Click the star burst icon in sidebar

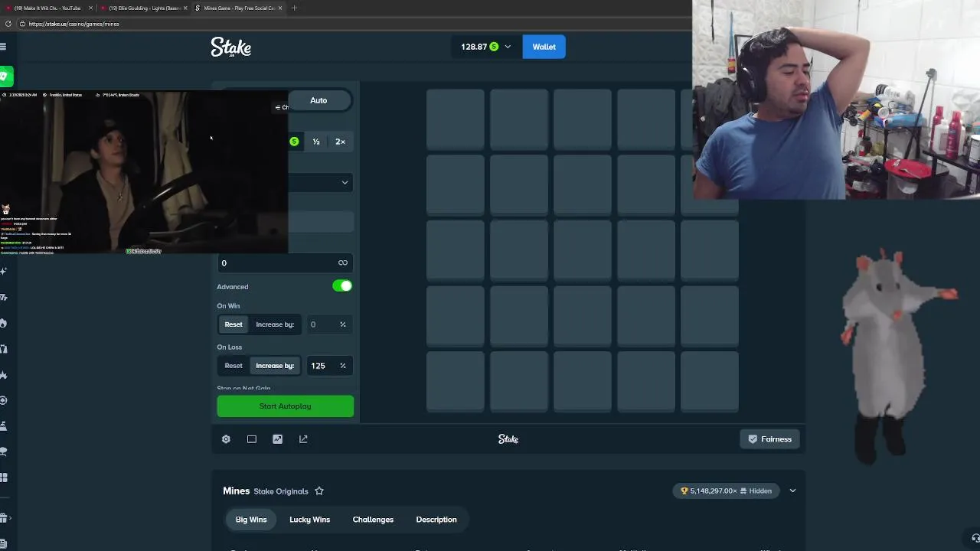click(4, 375)
